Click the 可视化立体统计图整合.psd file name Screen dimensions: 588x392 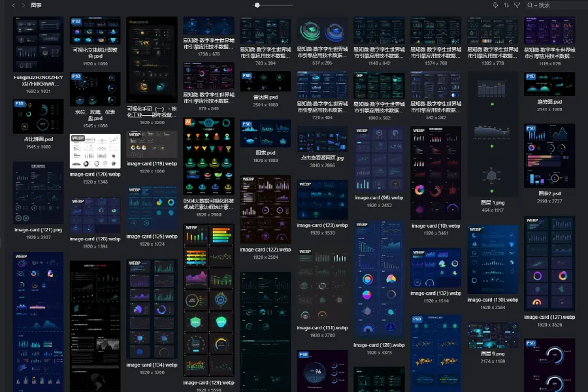pos(95,52)
